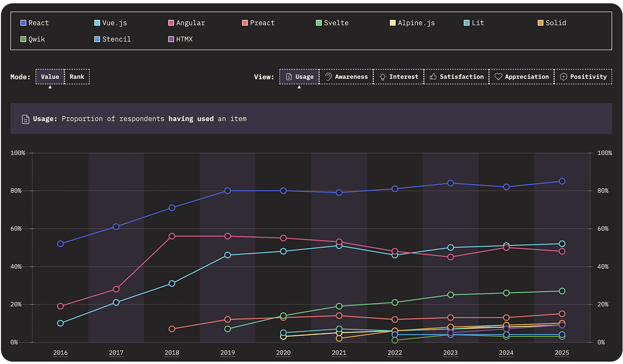The image size is (623, 364).
Task: Switch to the Awareness view
Action: (x=346, y=77)
